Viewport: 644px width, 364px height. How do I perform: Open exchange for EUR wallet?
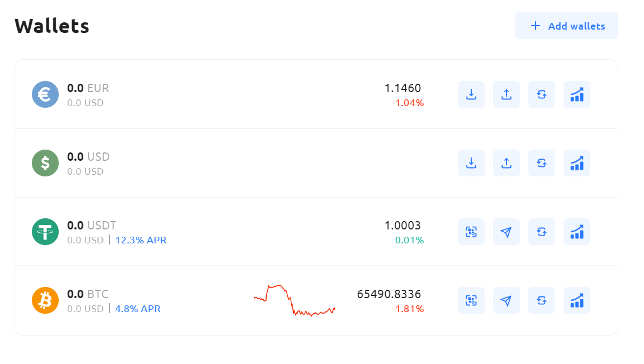click(542, 94)
